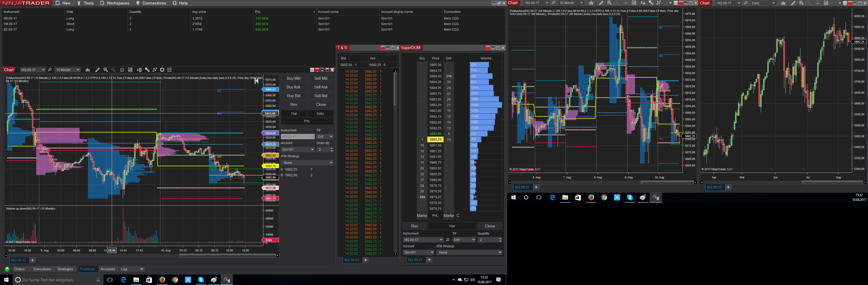Open the Workspaces menu
This screenshot has height=285, width=868.
point(115,3)
